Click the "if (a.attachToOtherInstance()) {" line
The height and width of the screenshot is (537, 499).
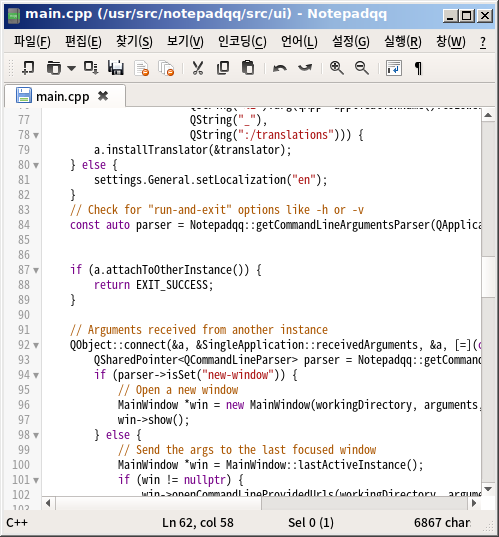pyautogui.click(x=166, y=270)
